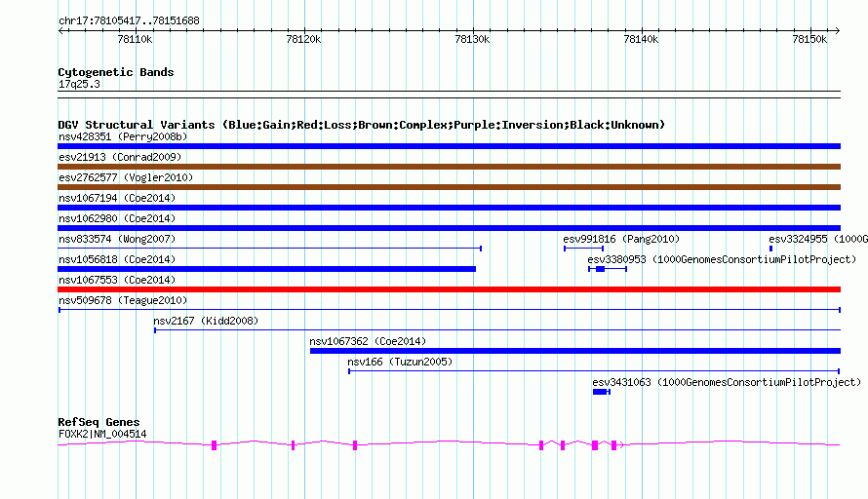The image size is (868, 499).
Task: Click FOXK2|NM_004514 gene label
Action: coord(102,434)
